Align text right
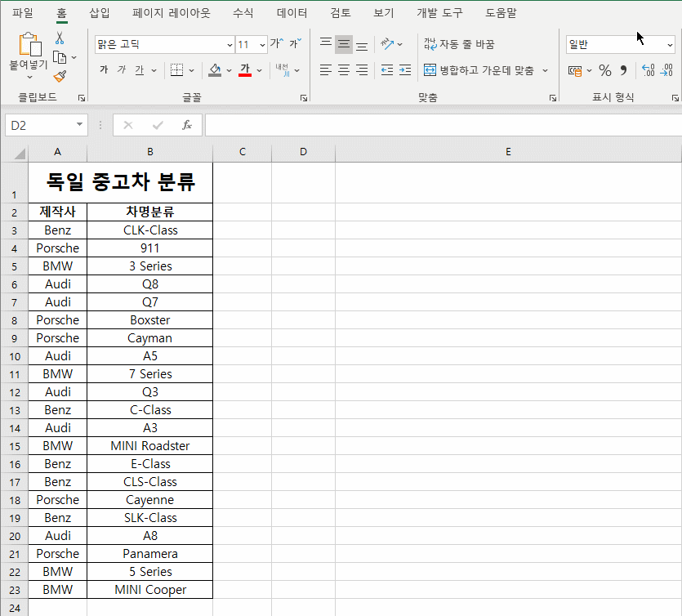This screenshot has height=616, width=682. click(362, 69)
